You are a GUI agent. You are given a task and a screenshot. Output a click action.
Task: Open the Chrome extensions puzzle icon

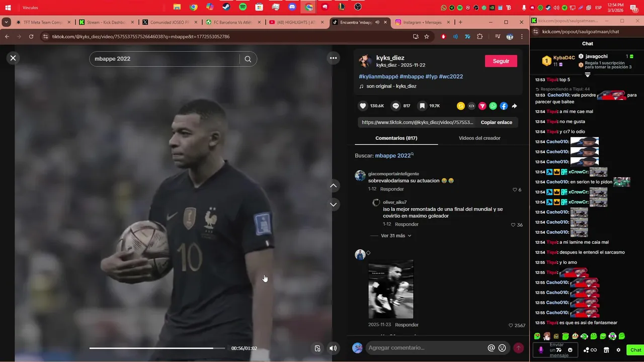point(479,37)
